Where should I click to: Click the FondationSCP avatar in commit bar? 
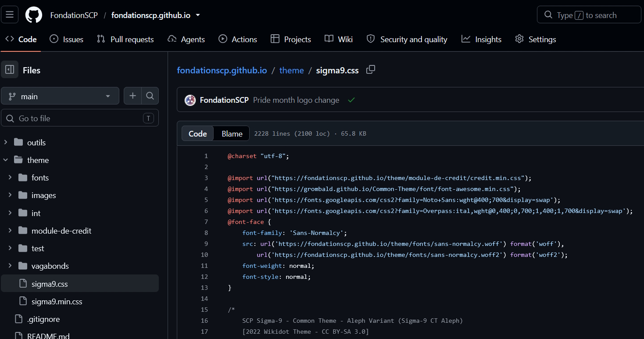tap(190, 100)
